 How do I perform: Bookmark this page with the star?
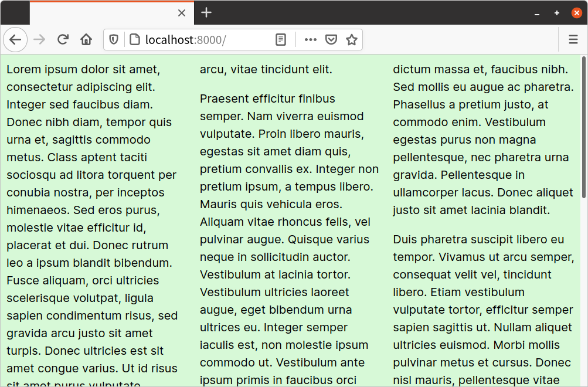352,39
